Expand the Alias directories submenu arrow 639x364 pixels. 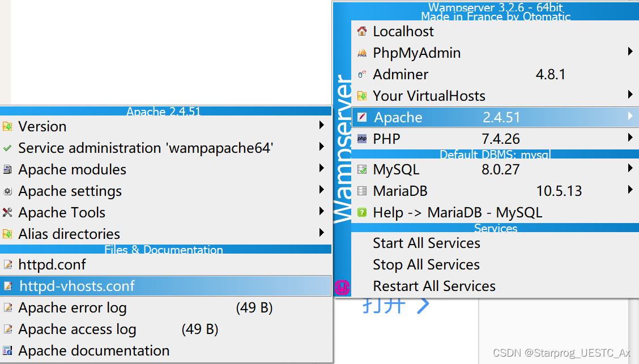click(322, 233)
